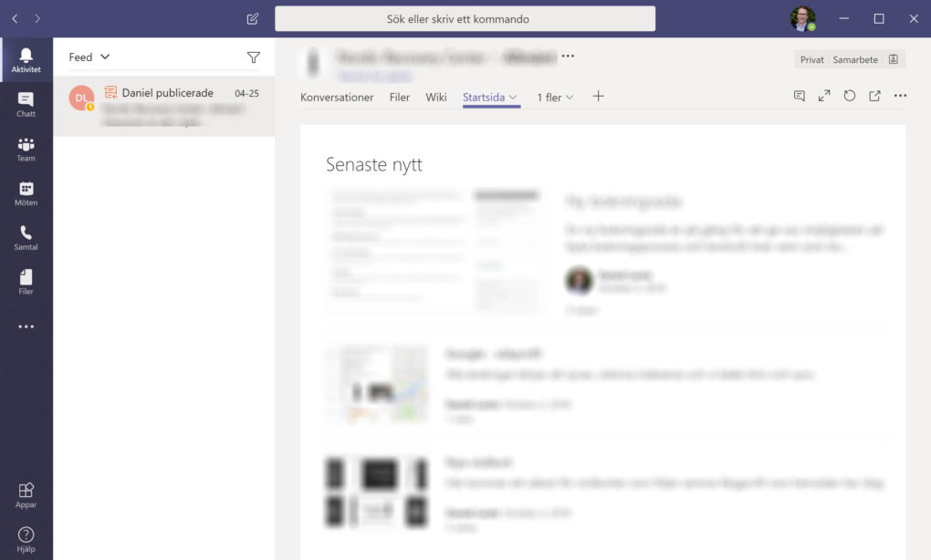Open Appar store in sidebar
This screenshot has height=560, width=931.
click(26, 495)
